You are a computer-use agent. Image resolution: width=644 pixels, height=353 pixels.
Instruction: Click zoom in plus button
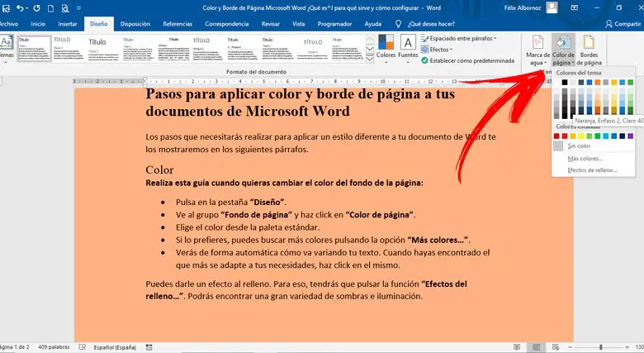pyautogui.click(x=627, y=347)
